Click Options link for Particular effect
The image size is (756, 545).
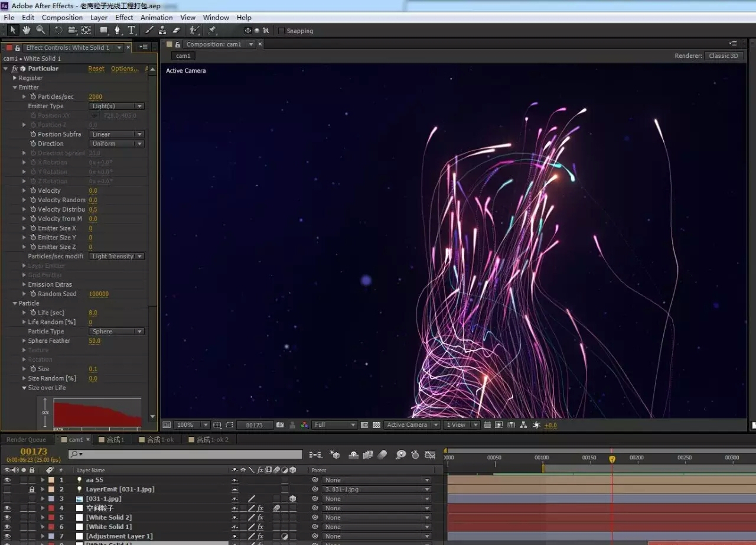125,69
